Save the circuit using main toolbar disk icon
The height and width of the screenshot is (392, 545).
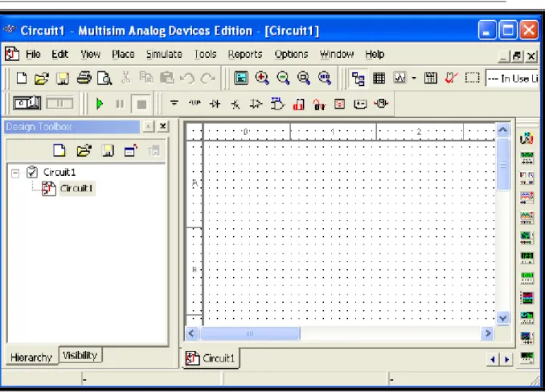(63, 79)
